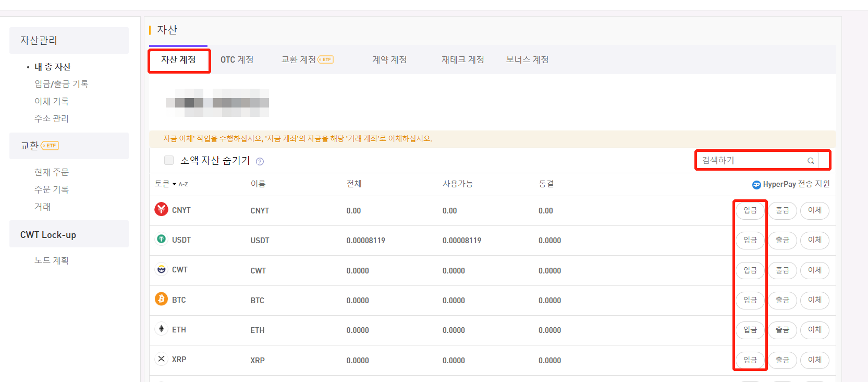This screenshot has width=868, height=382.
Task: Click the ETF badge on 교환 계정 tab
Action: coord(326,59)
